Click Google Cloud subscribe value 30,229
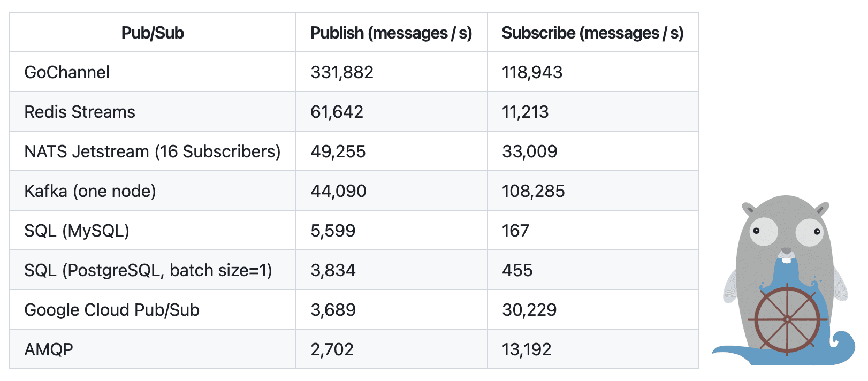The image size is (868, 381). 529,310
